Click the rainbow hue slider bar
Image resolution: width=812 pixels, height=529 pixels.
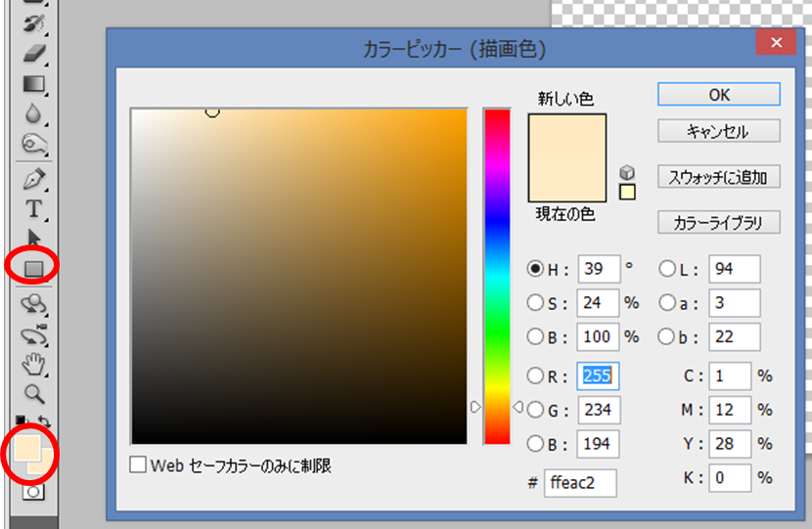pyautogui.click(x=497, y=274)
